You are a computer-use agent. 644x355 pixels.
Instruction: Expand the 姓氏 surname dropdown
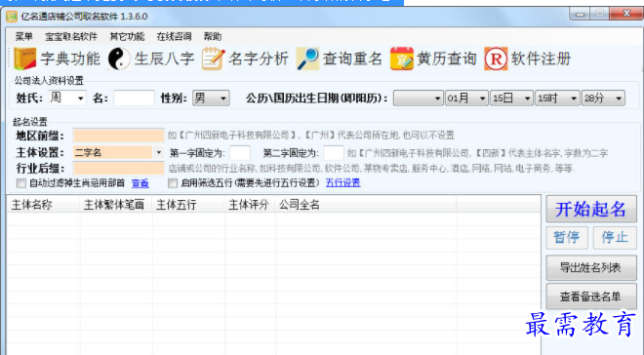pyautogui.click(x=80, y=99)
